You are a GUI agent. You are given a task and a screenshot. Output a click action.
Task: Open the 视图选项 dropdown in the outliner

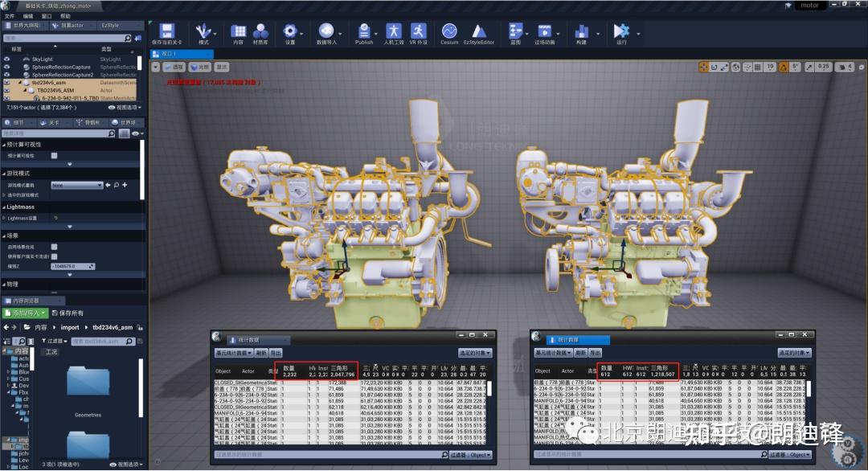(x=125, y=108)
